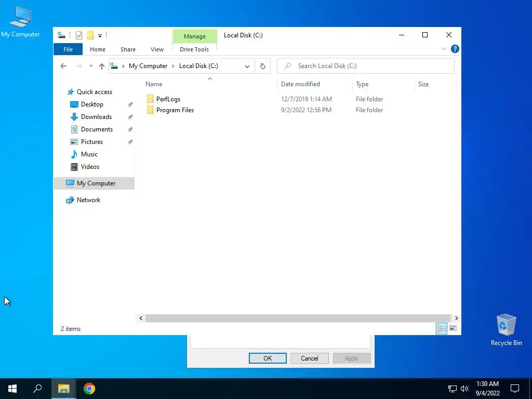The image size is (532, 399).
Task: Click the PerfLogs date 12/7/2019 1:14 AM
Action: tap(307, 99)
